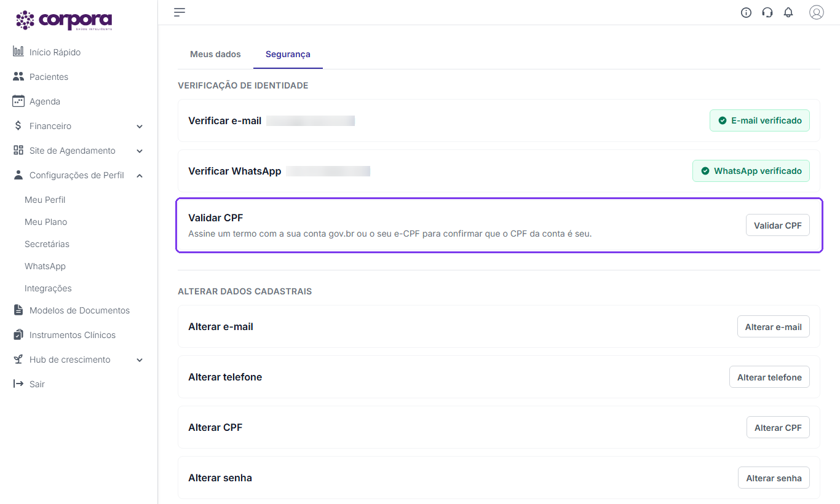Image resolution: width=840 pixels, height=504 pixels.
Task: Click the Financeiro dollar icon
Action: click(x=18, y=126)
